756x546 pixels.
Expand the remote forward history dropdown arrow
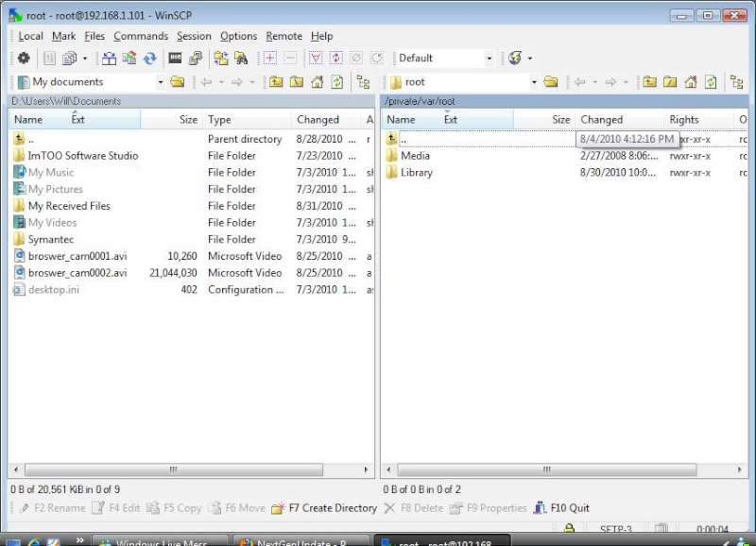[x=626, y=82]
